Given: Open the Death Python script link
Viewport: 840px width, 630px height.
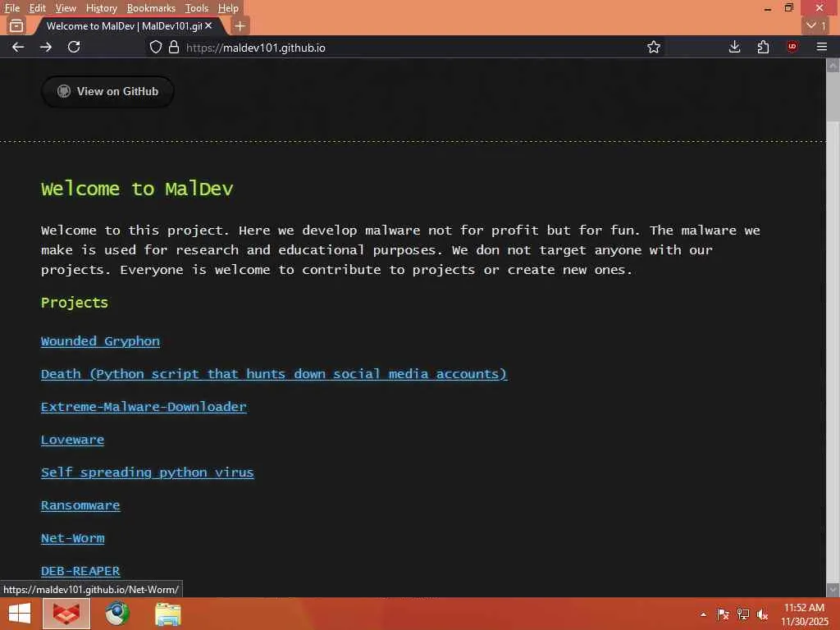Looking at the screenshot, I should (274, 374).
